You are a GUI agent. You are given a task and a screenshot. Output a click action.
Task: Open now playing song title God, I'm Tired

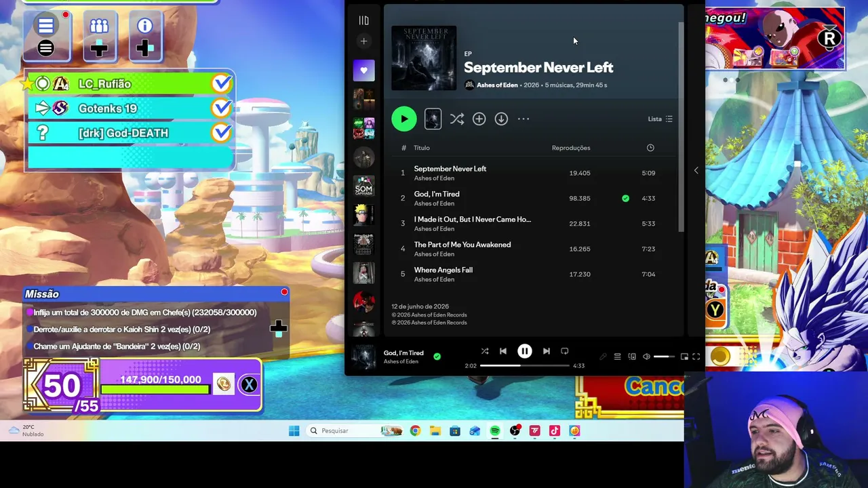pos(403,353)
